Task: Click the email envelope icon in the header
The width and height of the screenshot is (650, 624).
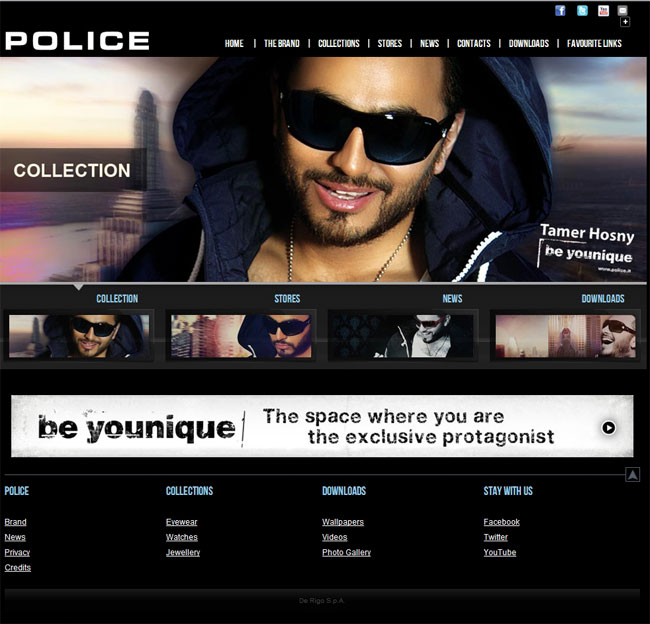Action: [623, 11]
